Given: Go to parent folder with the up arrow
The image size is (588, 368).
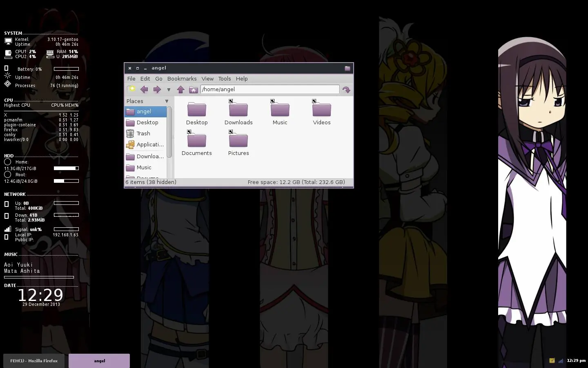Looking at the screenshot, I should tap(181, 90).
